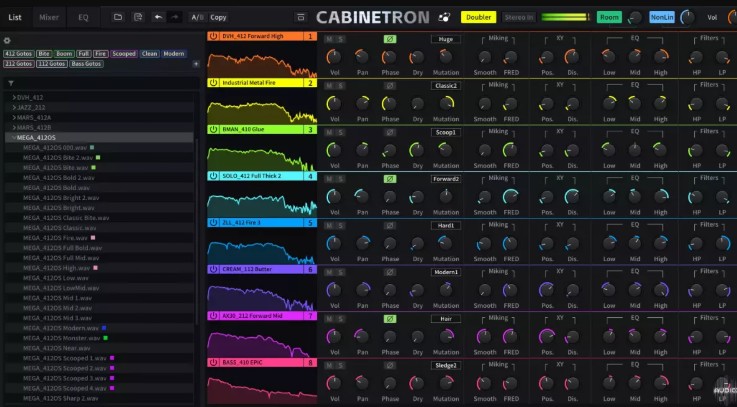Click the Room amount knob
The width and height of the screenshot is (737, 407).
click(635, 18)
